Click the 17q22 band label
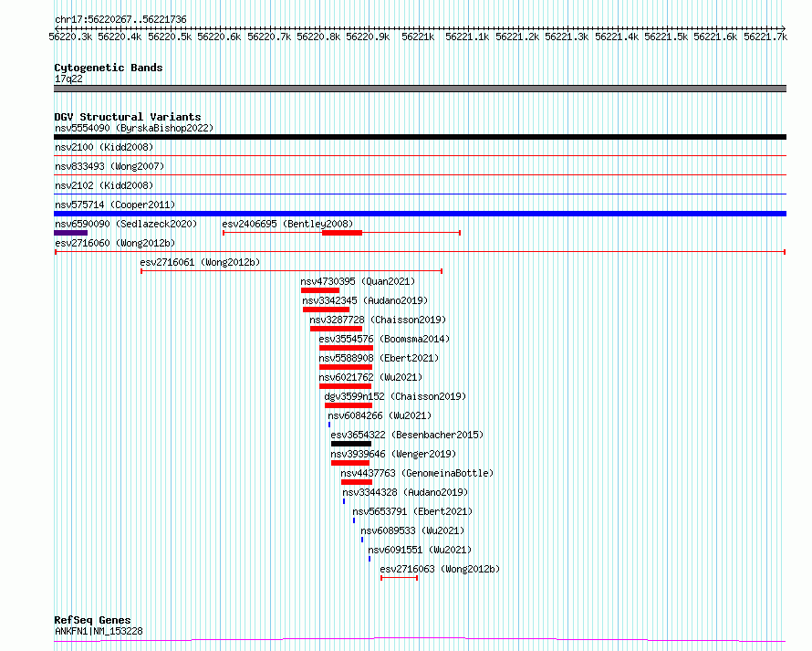Image resolution: width=812 pixels, height=651 pixels. click(x=68, y=79)
